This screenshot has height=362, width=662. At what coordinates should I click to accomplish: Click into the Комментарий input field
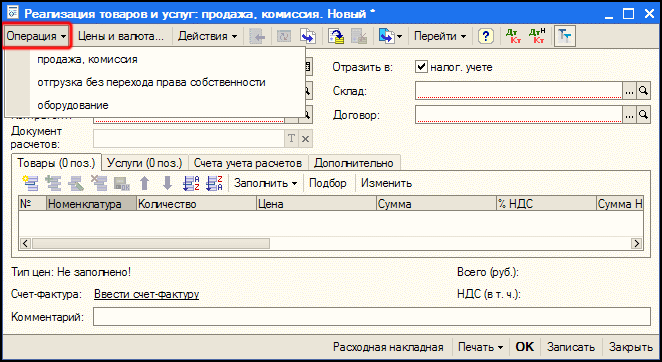click(x=372, y=316)
